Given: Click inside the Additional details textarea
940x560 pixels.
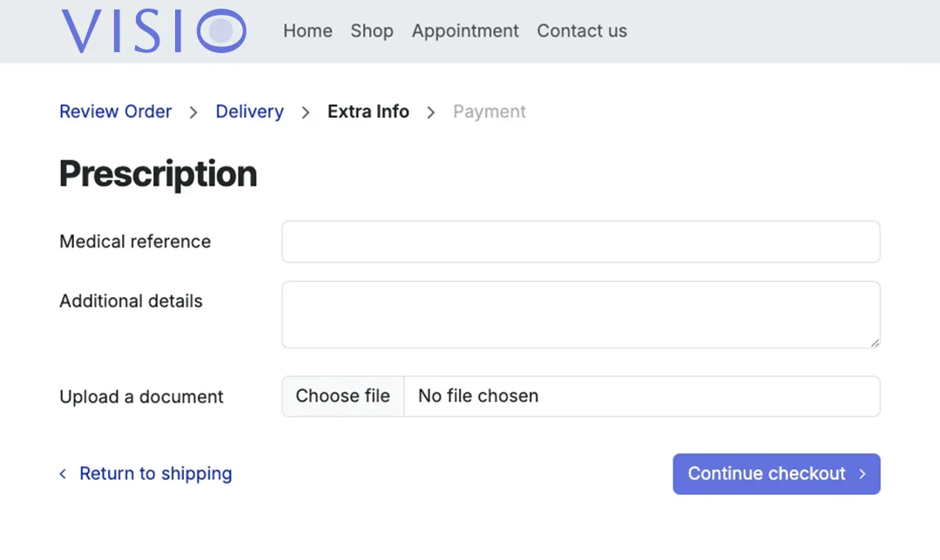Looking at the screenshot, I should coord(580,314).
